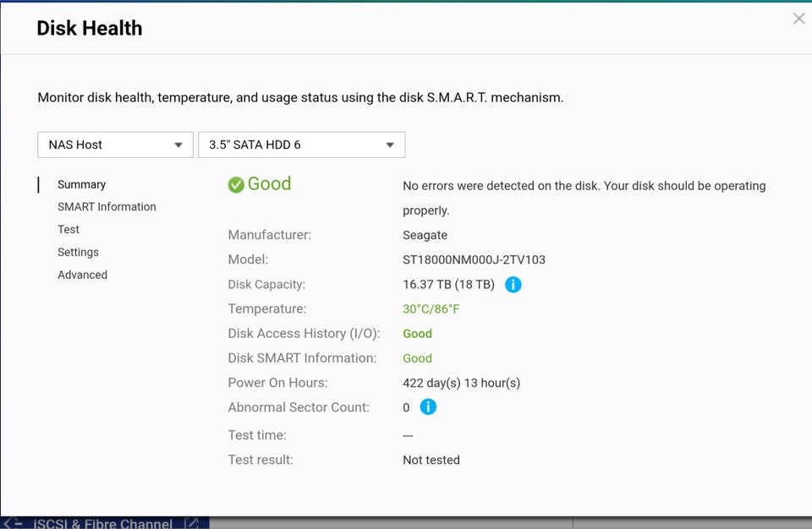Click the iSCSI & Fibre Channel item
Screen dimensions: 812x529
pos(102,524)
